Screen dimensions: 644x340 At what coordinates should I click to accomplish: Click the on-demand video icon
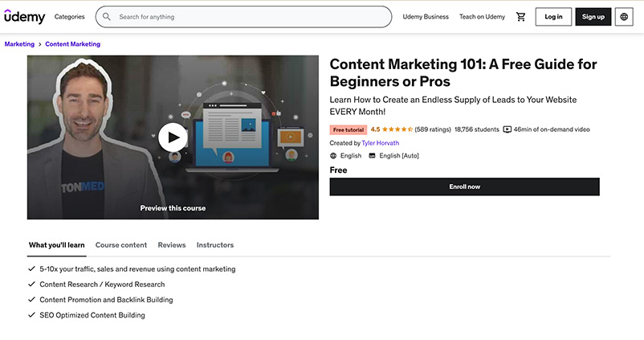pos(507,129)
